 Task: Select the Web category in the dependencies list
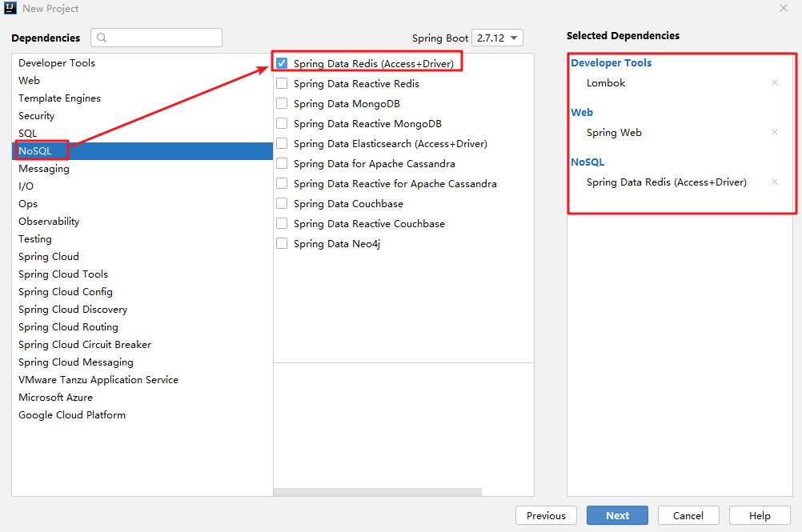142,80
